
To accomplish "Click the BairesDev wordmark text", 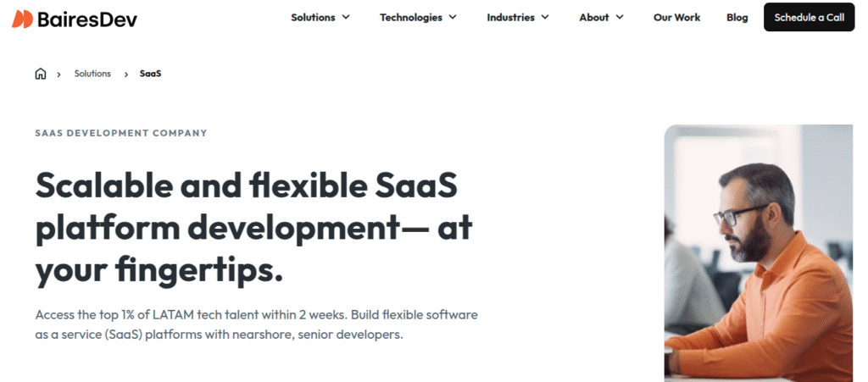I will tap(87, 19).
